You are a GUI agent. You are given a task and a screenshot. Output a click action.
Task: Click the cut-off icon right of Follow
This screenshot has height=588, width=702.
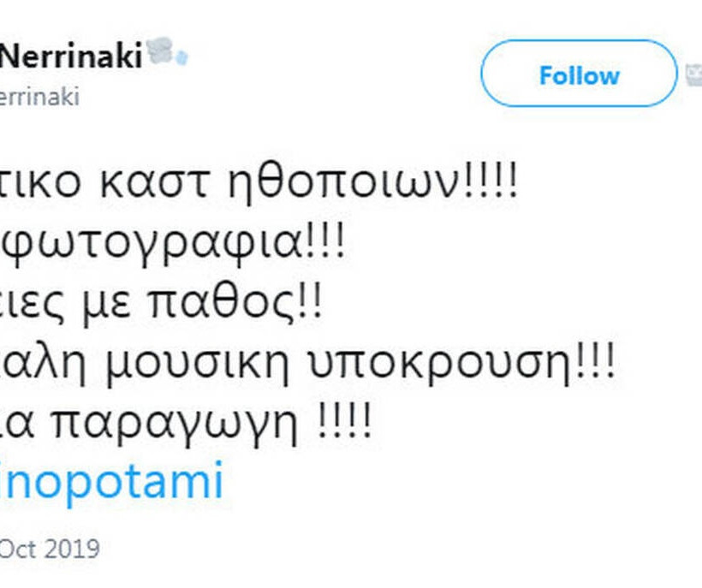point(692,75)
